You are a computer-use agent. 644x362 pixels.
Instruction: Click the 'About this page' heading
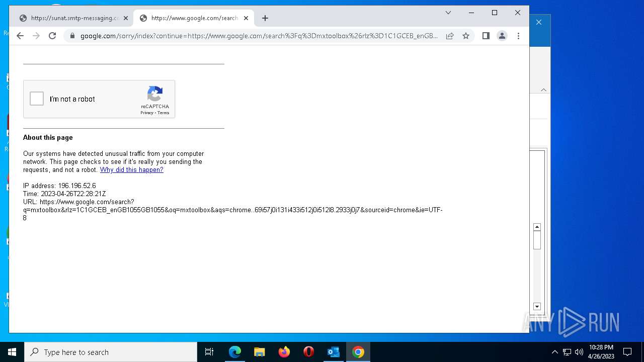[48, 138]
